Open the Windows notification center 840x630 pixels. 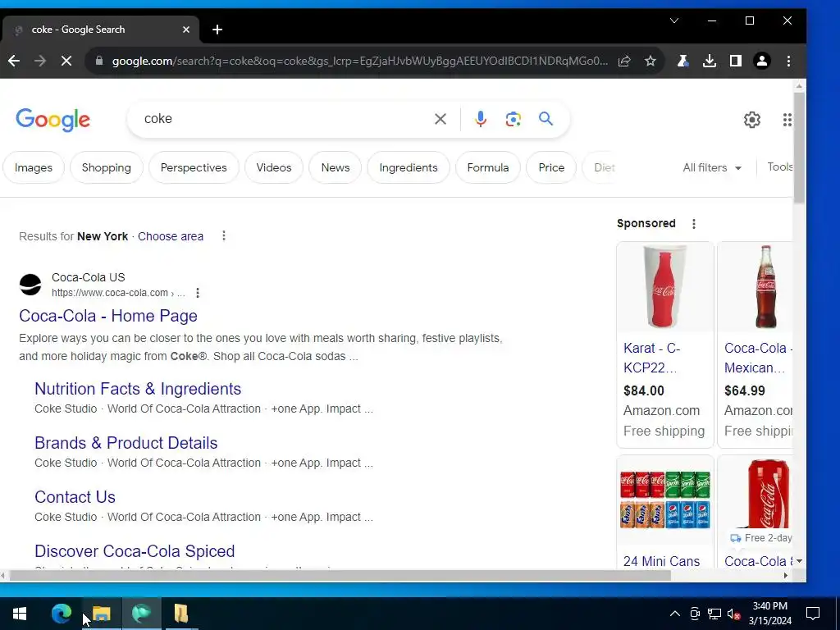(813, 614)
